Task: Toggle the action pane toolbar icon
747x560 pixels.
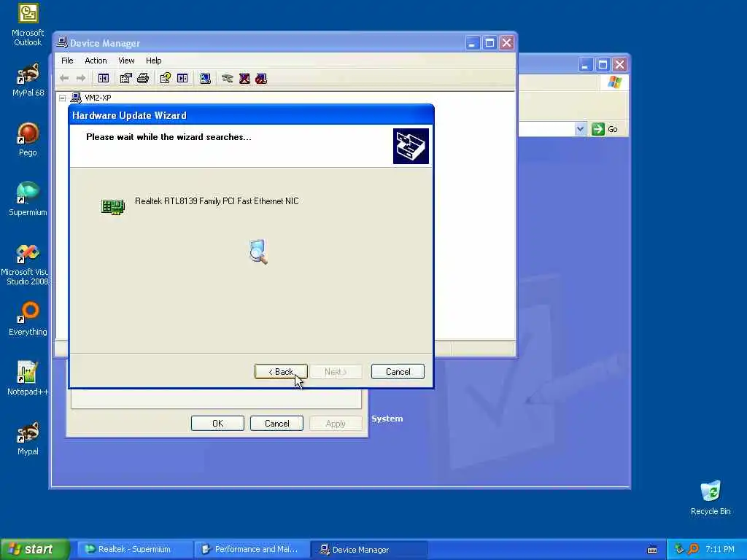Action: coord(182,78)
